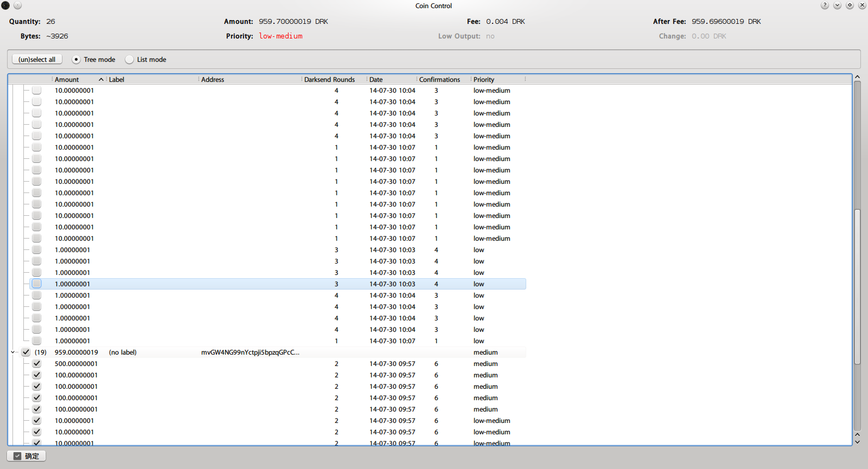Check the highlighted 1.00000001 row checkbox

pos(36,284)
